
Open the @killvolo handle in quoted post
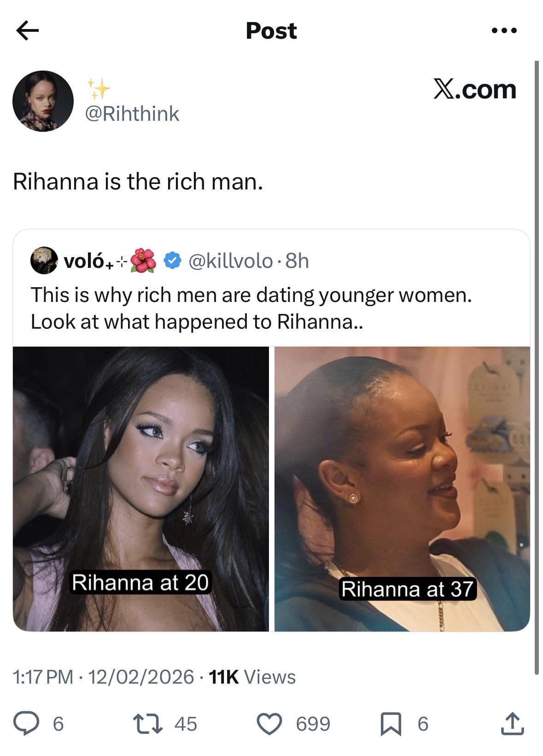point(230,261)
